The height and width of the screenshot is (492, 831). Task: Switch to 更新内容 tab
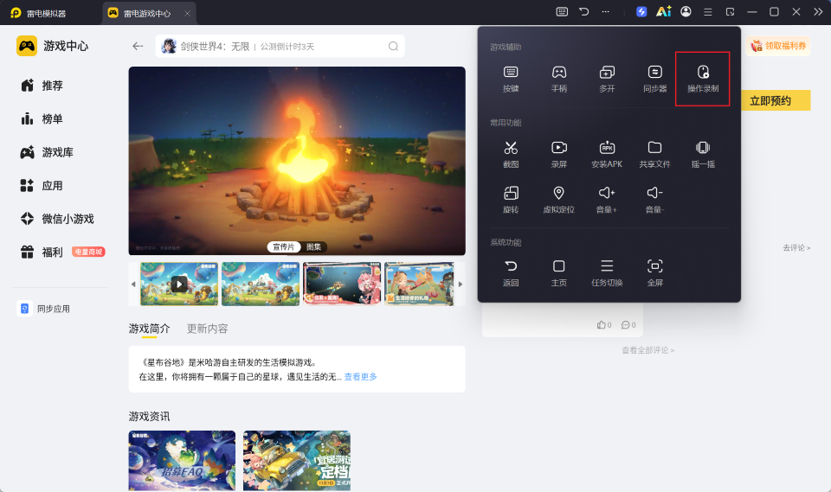pos(207,329)
